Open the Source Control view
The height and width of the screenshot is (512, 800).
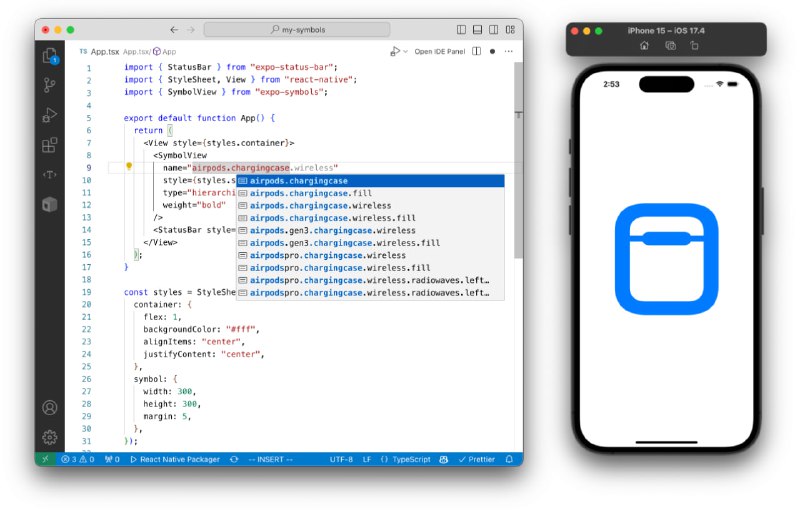pyautogui.click(x=49, y=85)
